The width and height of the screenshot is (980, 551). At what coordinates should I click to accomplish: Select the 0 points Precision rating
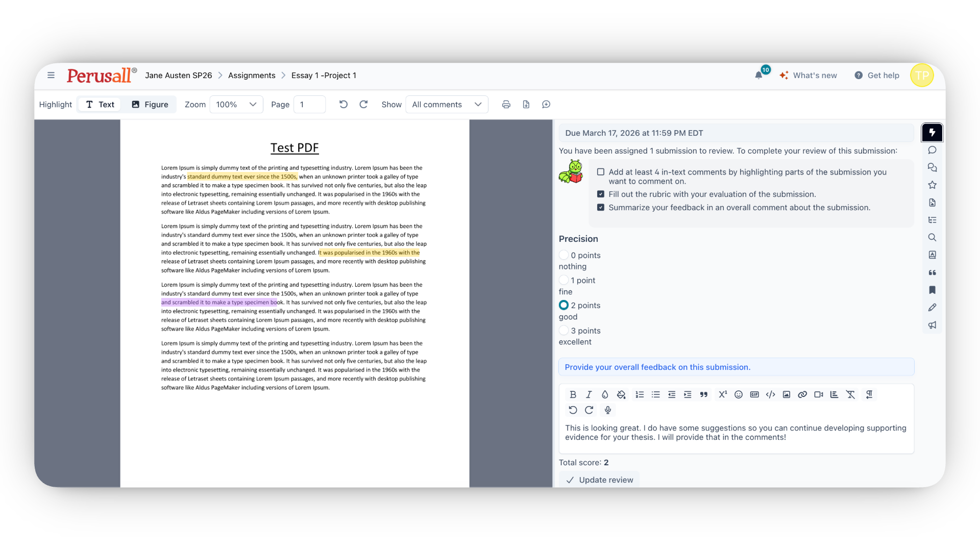coord(563,255)
